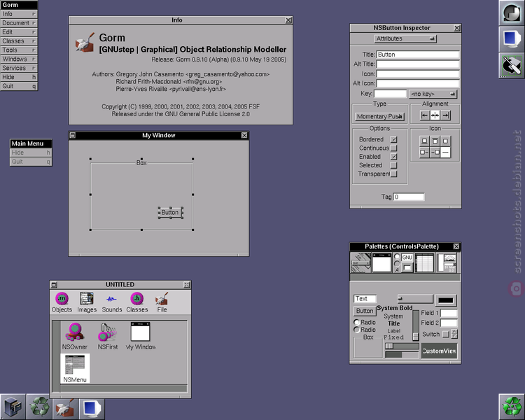Expand the Tools submenu

[19, 50]
